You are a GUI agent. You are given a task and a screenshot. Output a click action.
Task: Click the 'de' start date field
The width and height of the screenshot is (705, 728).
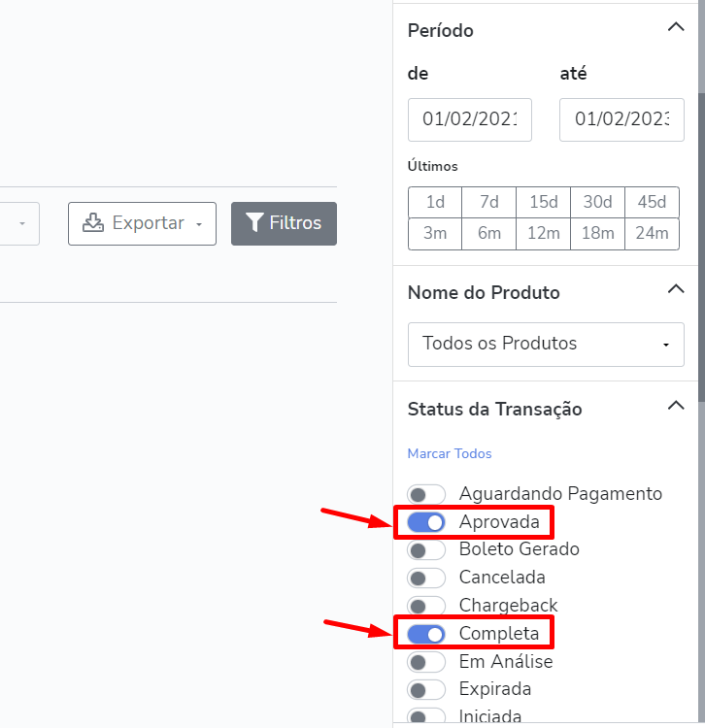coord(470,119)
